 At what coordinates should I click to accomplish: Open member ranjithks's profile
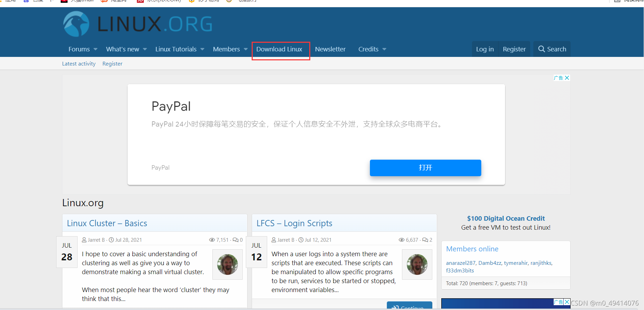click(541, 263)
